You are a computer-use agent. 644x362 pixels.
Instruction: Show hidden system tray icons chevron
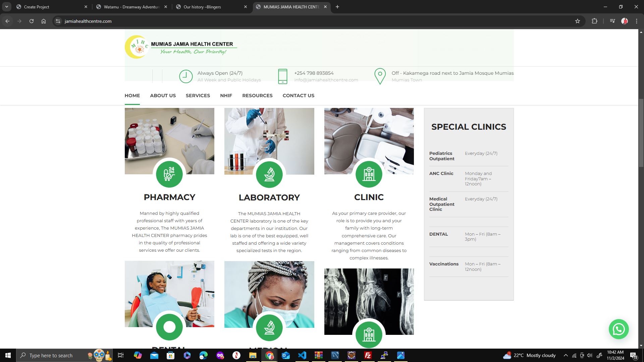(566, 355)
